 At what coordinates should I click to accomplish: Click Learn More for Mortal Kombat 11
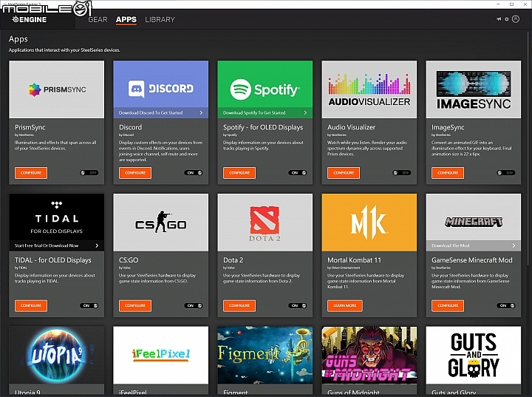(x=345, y=305)
